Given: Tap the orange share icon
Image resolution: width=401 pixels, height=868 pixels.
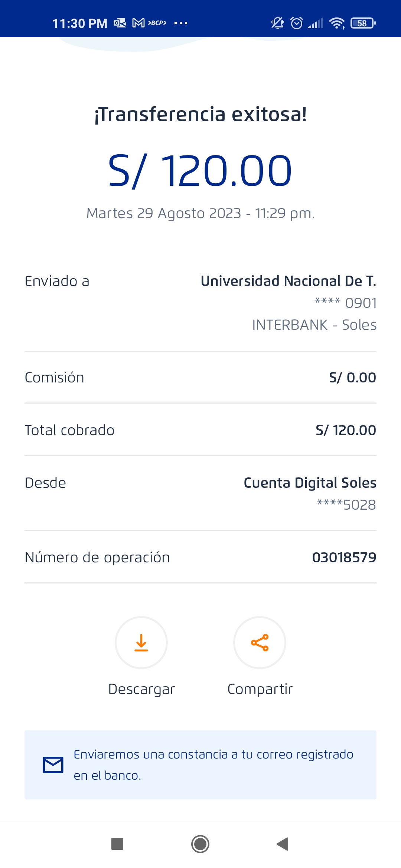Looking at the screenshot, I should point(260,642).
